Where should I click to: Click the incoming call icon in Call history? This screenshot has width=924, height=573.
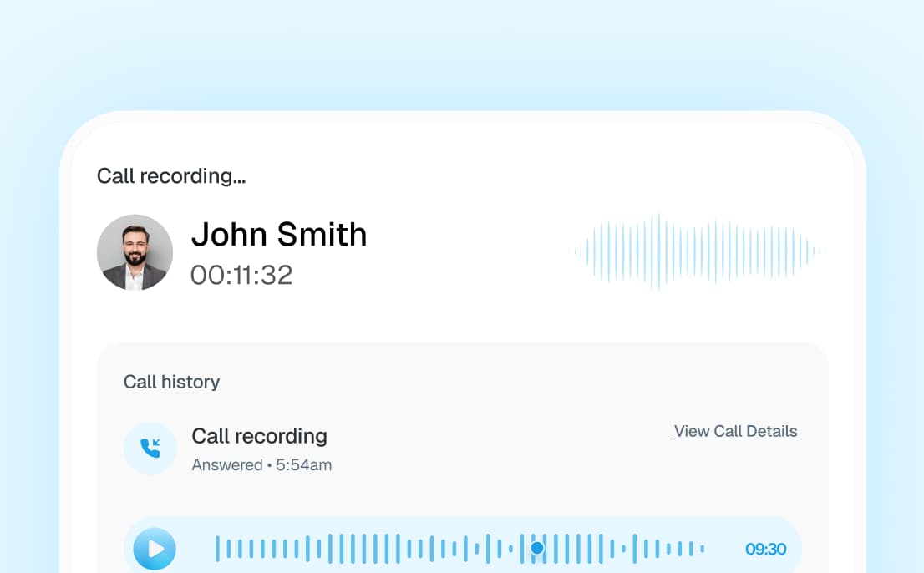[150, 448]
